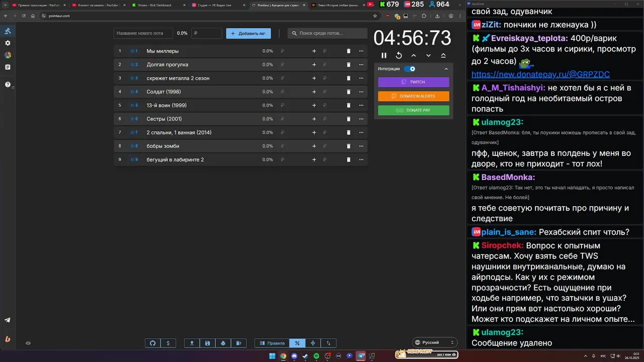Toggle the sort arrows icon
The image size is (644, 362).
click(x=329, y=343)
